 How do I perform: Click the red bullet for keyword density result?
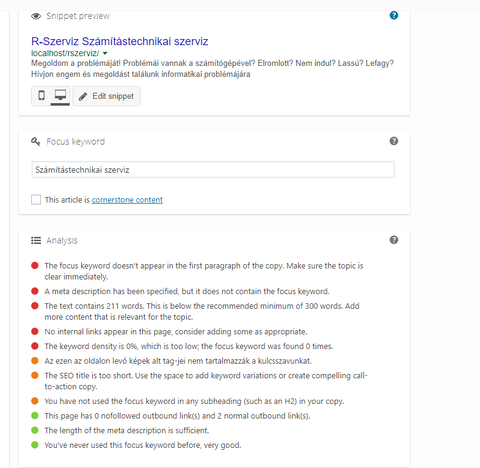point(35,346)
